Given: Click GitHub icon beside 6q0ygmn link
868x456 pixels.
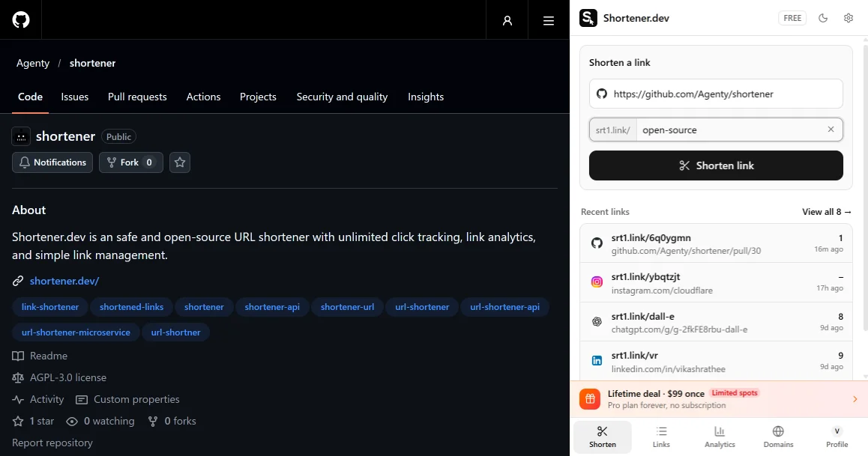Looking at the screenshot, I should click(597, 243).
